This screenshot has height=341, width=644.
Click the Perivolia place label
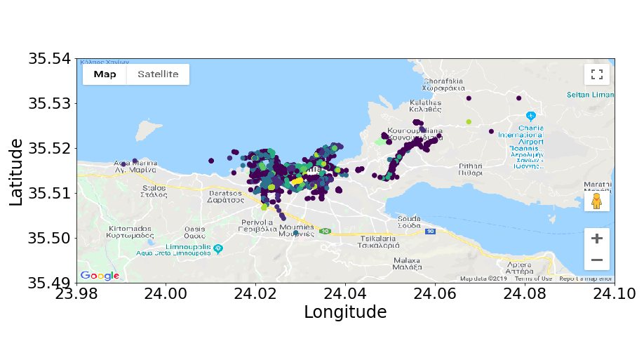tap(257, 225)
